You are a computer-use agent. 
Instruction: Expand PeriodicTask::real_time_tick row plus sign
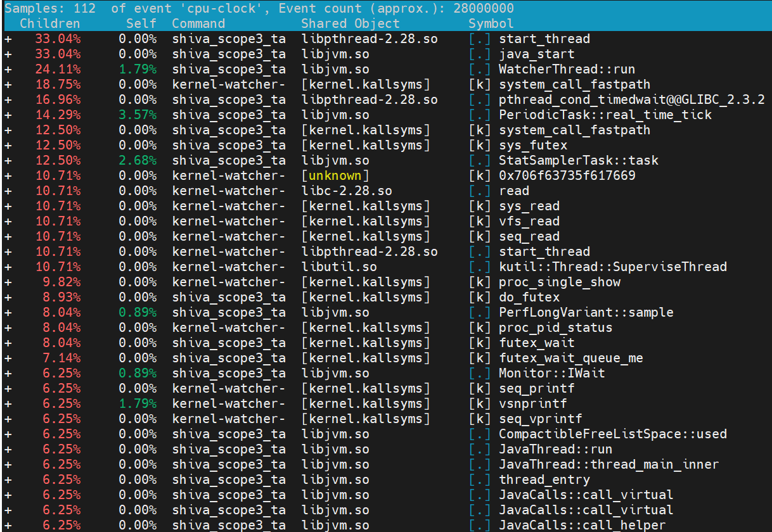point(8,115)
